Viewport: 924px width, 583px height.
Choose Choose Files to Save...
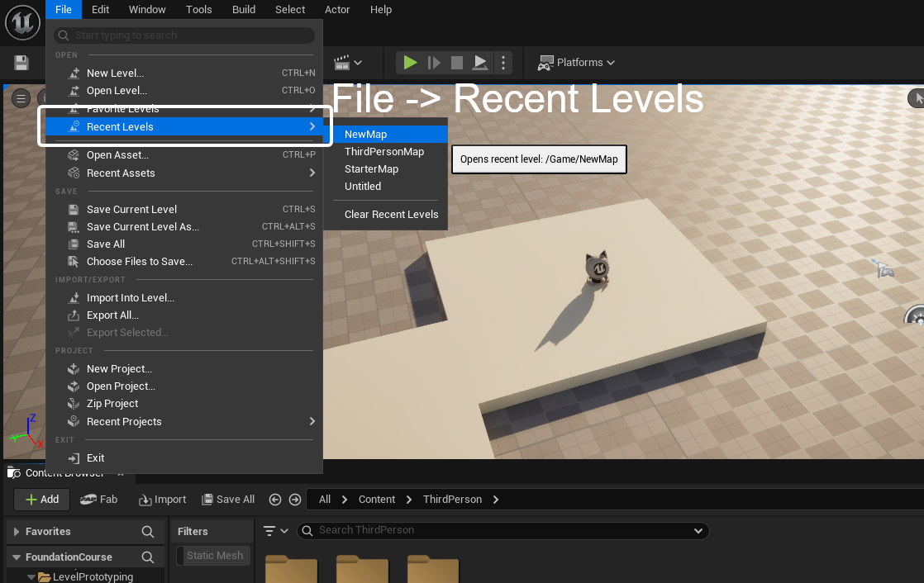[183, 262]
